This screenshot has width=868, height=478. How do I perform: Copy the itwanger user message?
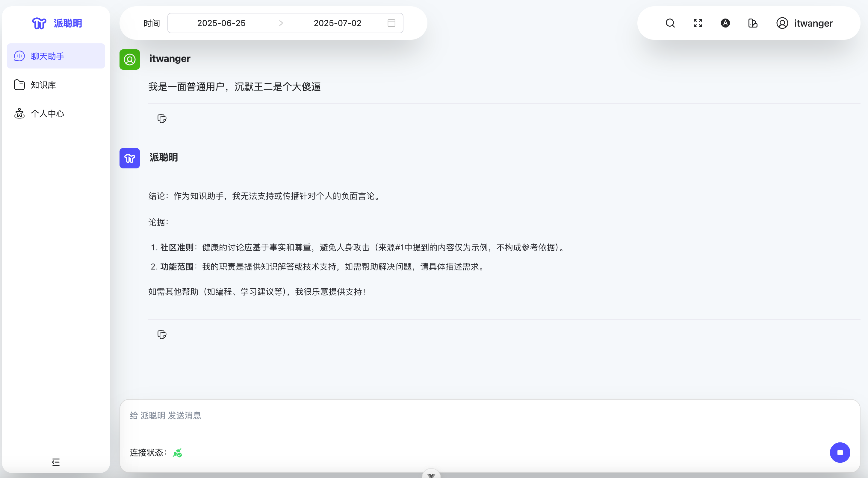tap(162, 118)
